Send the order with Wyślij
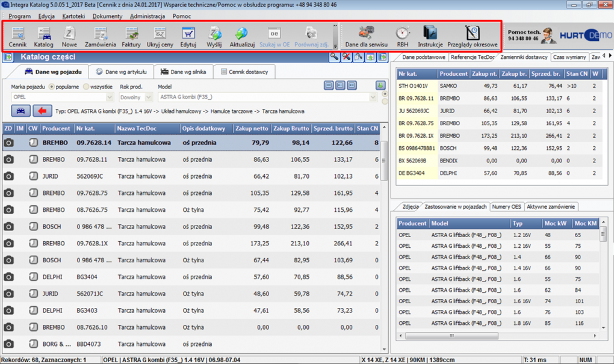The image size is (614, 364). [x=214, y=37]
